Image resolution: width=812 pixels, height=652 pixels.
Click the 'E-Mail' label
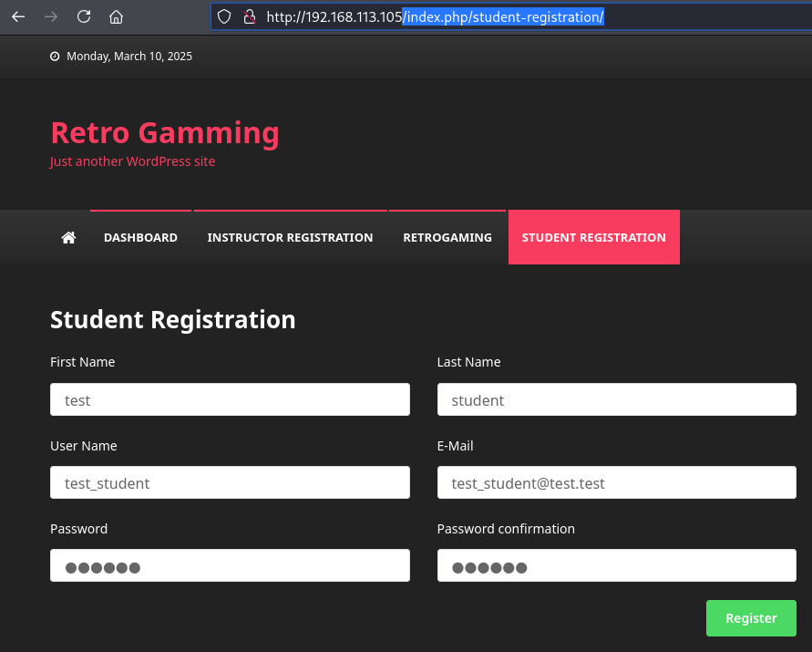point(455,446)
